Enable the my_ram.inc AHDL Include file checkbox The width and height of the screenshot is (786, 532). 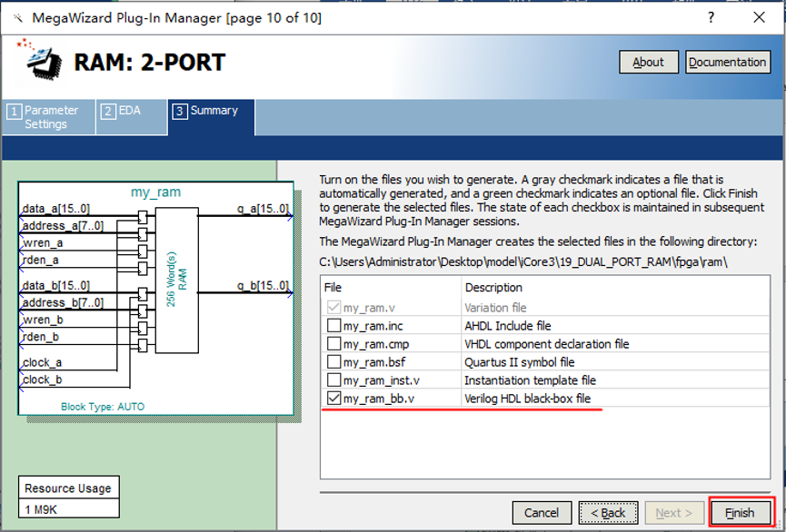[334, 326]
